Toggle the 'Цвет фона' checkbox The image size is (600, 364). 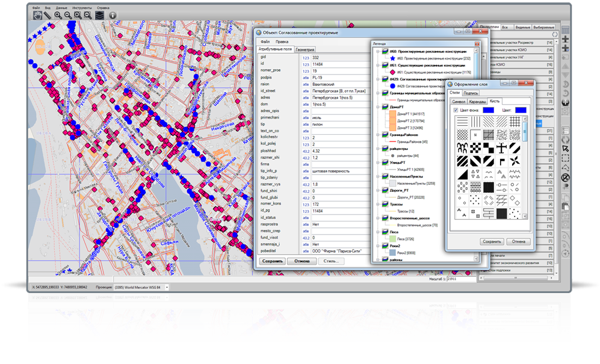[455, 110]
